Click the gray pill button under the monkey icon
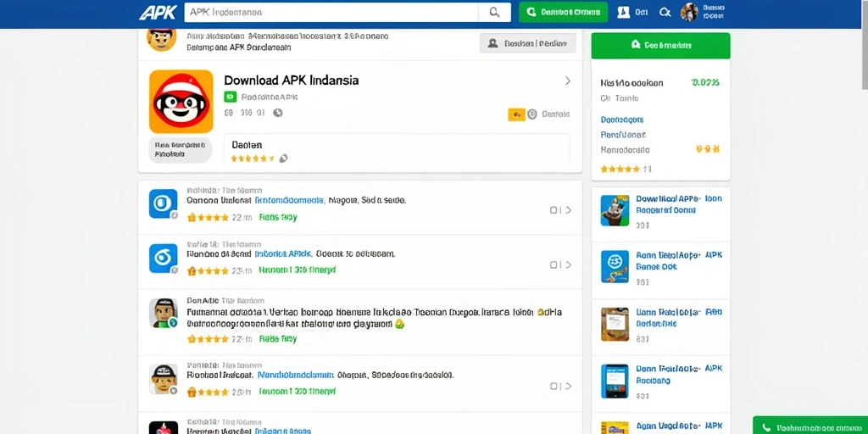Screen dimensions: 868x434 [x=181, y=149]
